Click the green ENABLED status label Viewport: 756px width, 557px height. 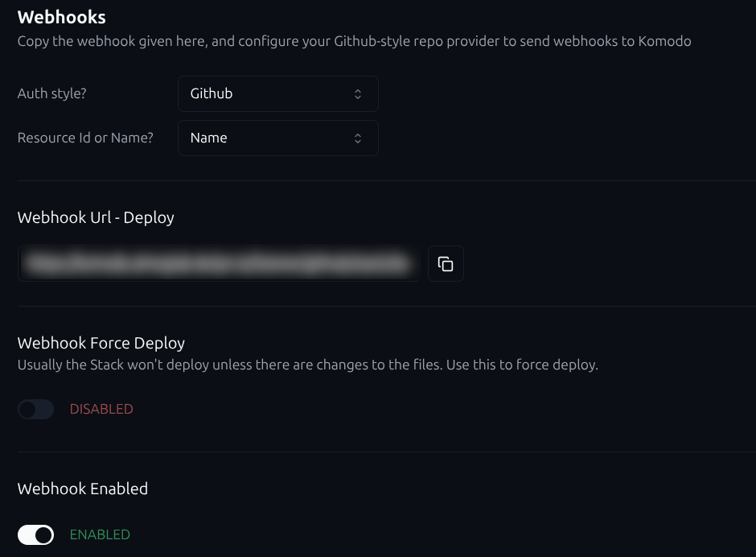[x=100, y=534]
